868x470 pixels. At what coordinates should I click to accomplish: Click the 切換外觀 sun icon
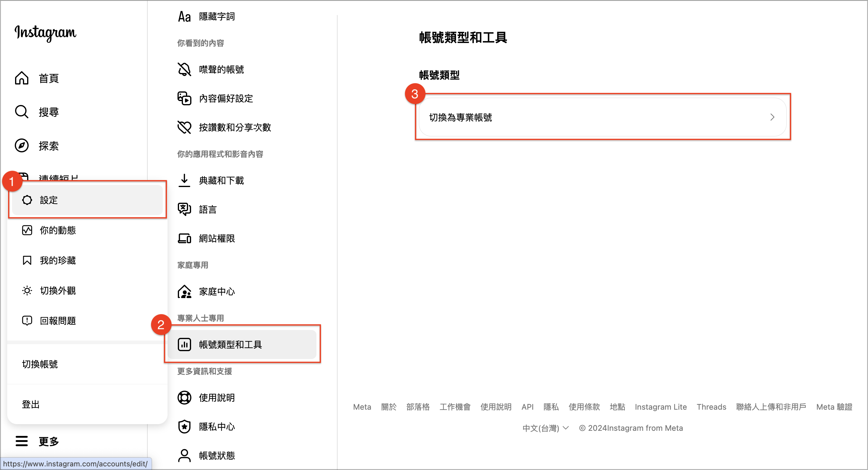[x=27, y=291]
